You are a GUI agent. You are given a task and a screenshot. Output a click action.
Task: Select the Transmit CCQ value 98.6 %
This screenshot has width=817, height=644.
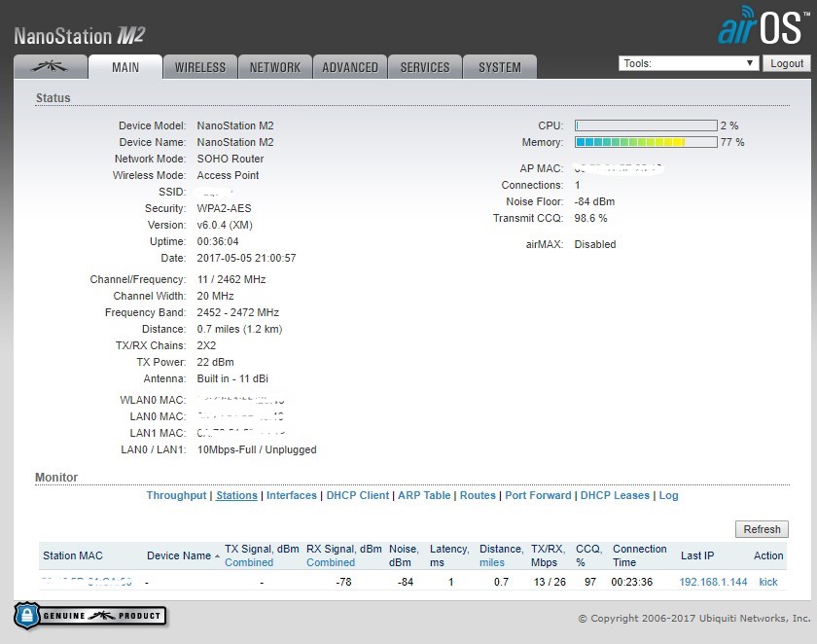pyautogui.click(x=590, y=218)
